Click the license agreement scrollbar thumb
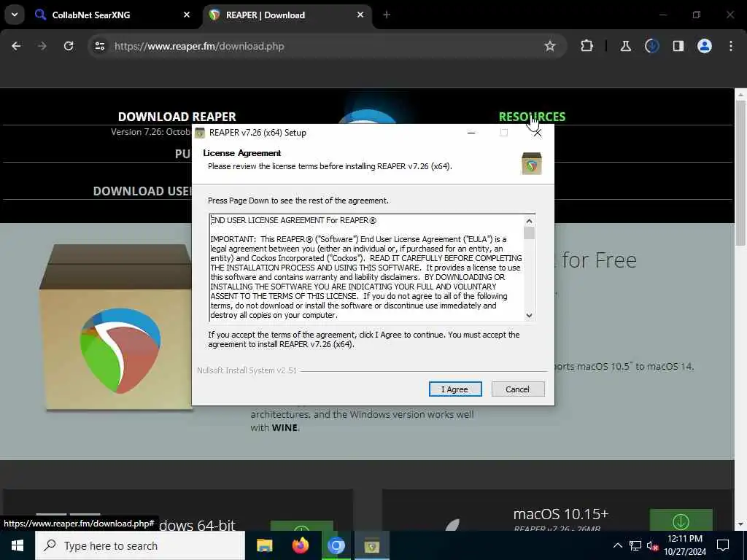Screen dimensions: 747x560 click(529, 233)
